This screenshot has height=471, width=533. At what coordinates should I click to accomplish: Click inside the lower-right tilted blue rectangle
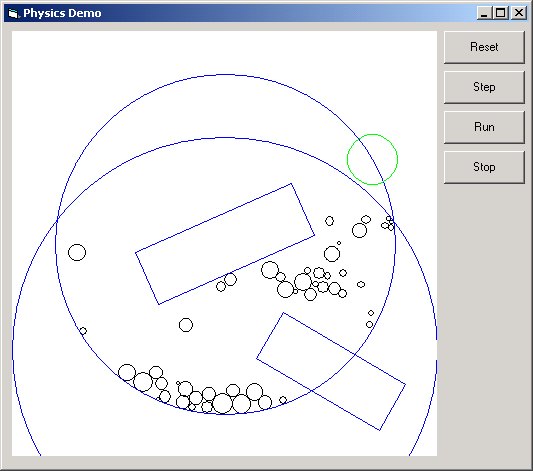click(x=331, y=371)
